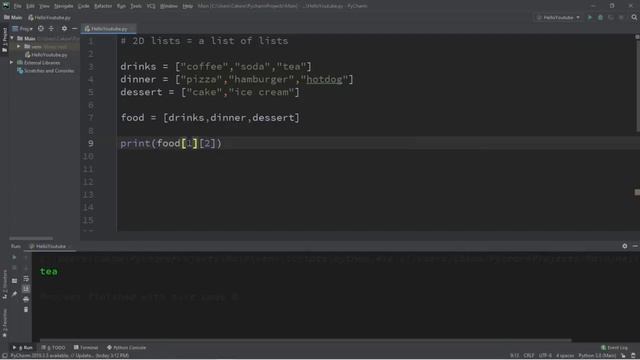Hide the Project panel with the minus icon
This screenshot has width=640, height=360.
pos(74,29)
